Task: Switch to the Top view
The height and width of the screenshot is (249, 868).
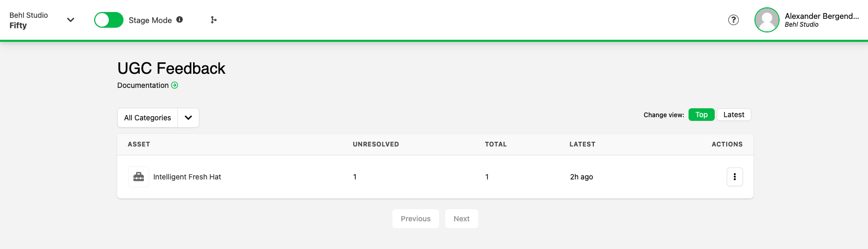Action: click(x=701, y=115)
